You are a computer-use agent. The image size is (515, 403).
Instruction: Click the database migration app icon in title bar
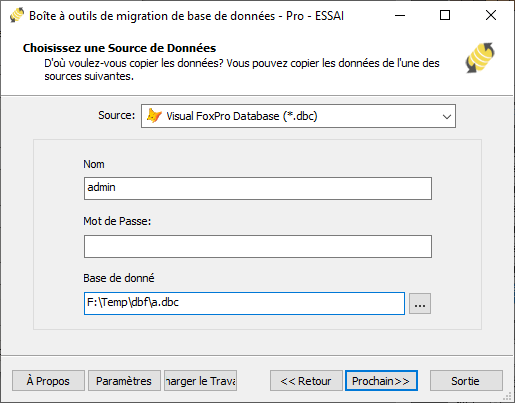(17, 15)
